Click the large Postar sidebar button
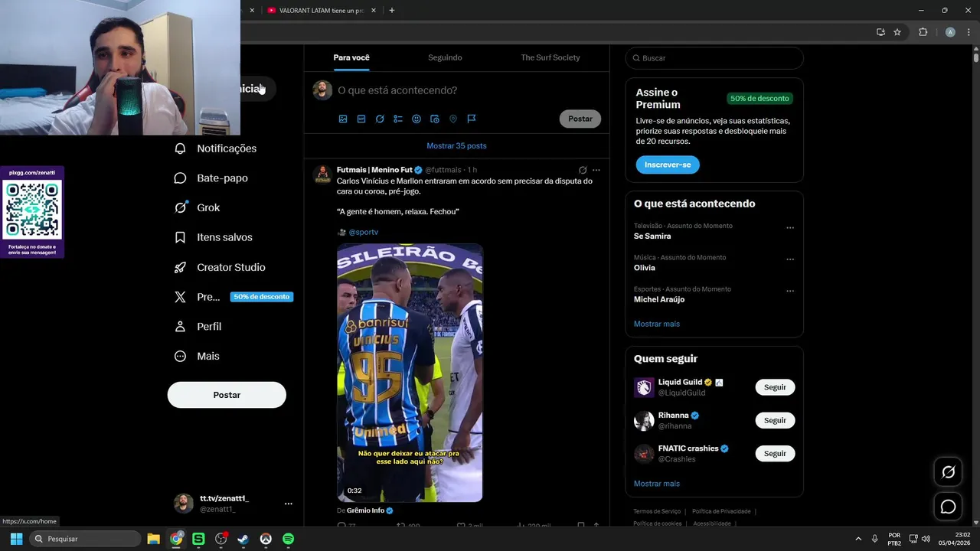Viewport: 980px width, 551px height. point(227,395)
